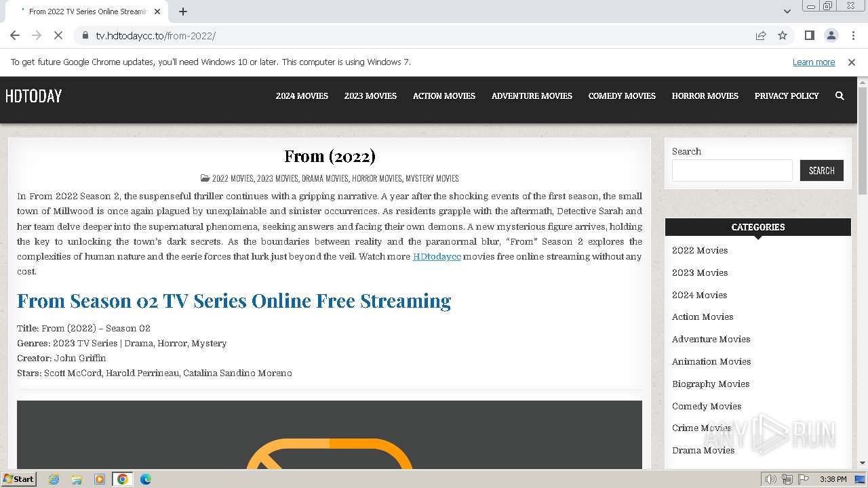
Task: Open the 2023 Movies menu item
Action: [370, 96]
